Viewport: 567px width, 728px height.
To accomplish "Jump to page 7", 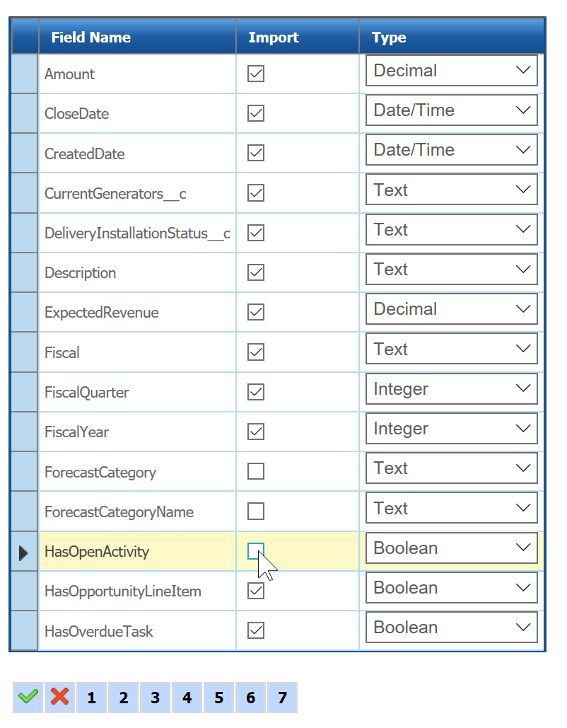I will pyautogui.click(x=282, y=697).
